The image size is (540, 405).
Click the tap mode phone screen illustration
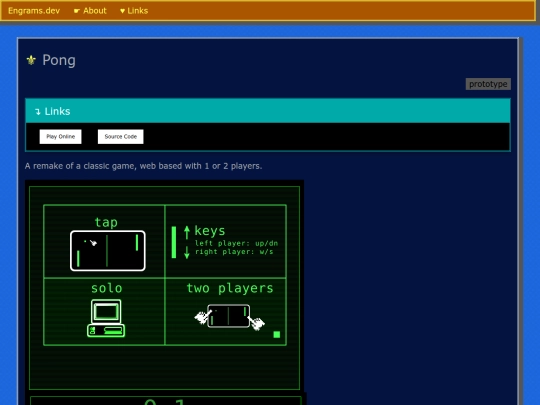pos(108,251)
